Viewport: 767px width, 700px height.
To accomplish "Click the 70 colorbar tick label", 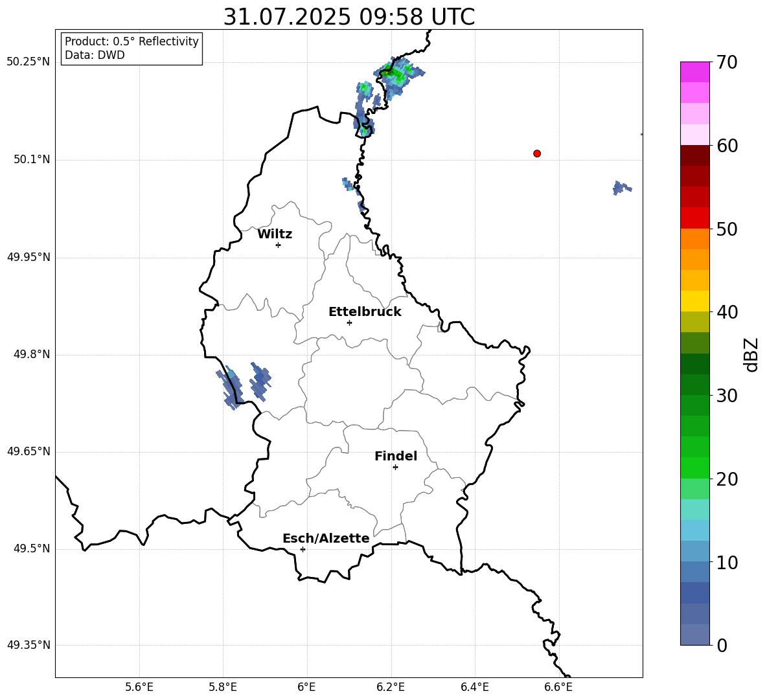I will tap(727, 62).
